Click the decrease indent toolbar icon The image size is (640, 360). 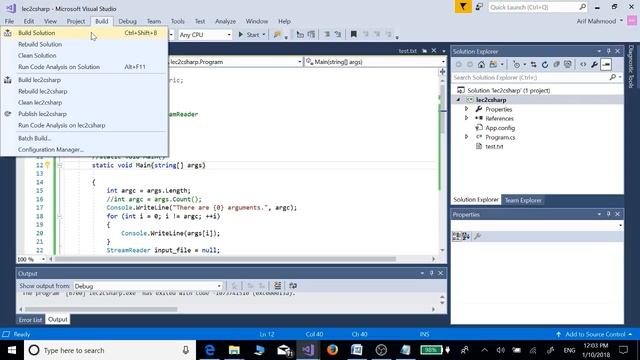300,35
